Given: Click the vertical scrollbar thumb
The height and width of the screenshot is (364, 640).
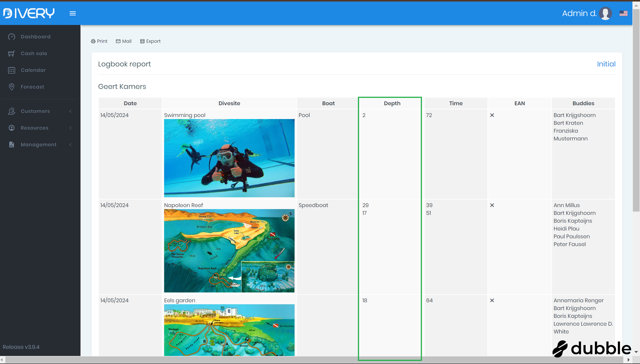Looking at the screenshot, I should (x=636, y=110).
